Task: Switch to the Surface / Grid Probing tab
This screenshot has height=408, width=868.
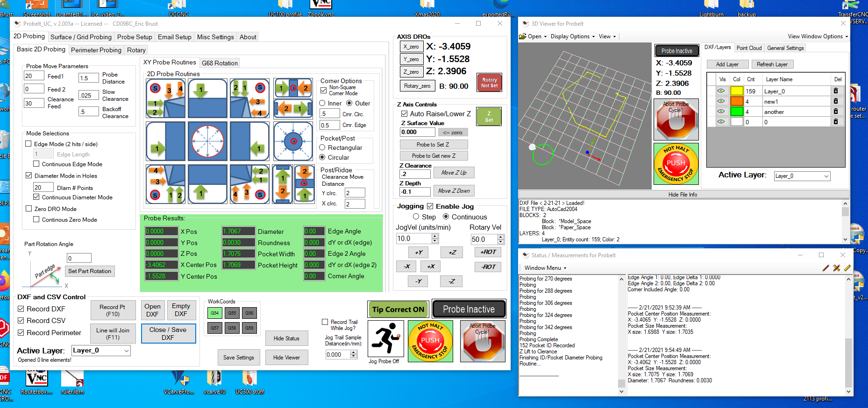Action: click(81, 37)
